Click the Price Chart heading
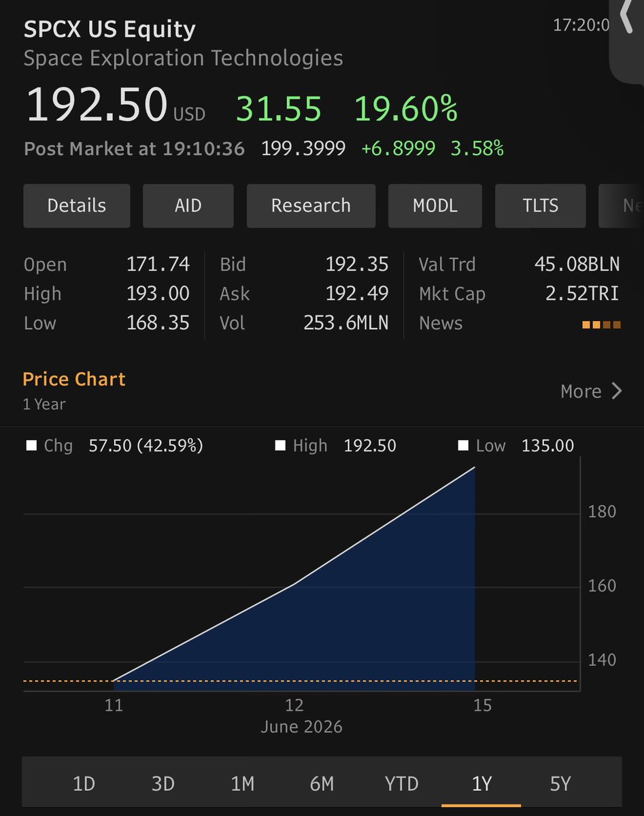The height and width of the screenshot is (816, 644). click(x=74, y=379)
